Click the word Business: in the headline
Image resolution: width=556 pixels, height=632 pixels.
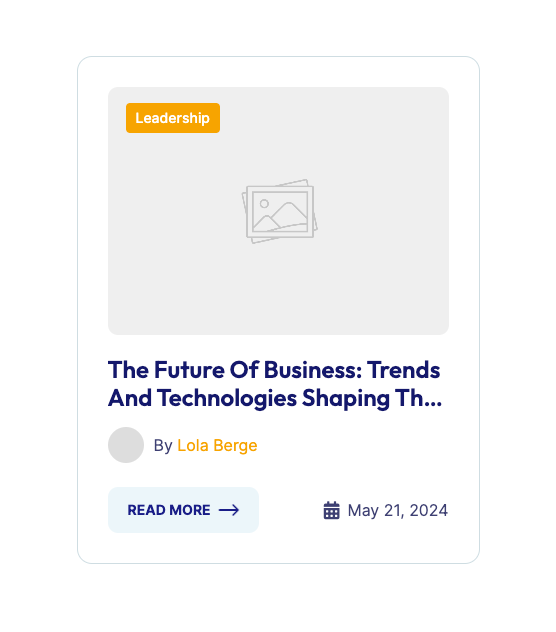pos(313,370)
